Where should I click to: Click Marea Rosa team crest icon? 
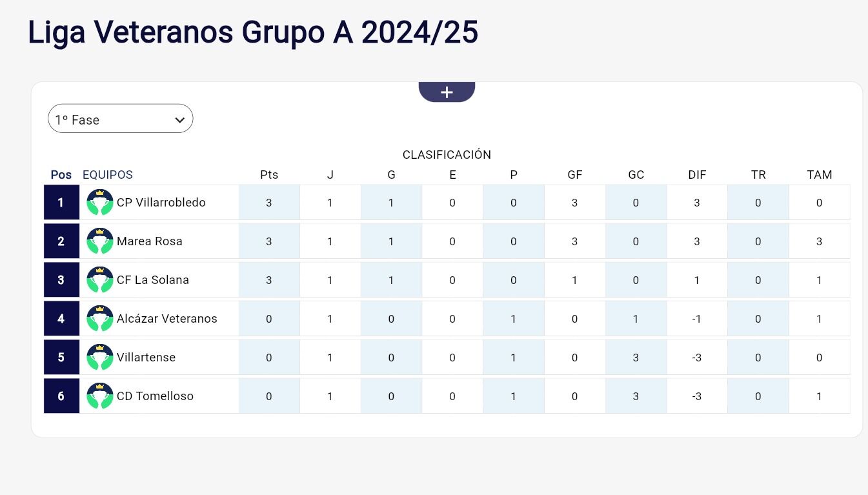click(99, 241)
